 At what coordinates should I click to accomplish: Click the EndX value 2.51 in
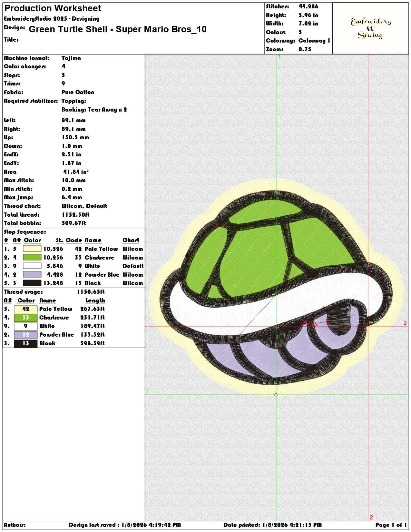71,154
